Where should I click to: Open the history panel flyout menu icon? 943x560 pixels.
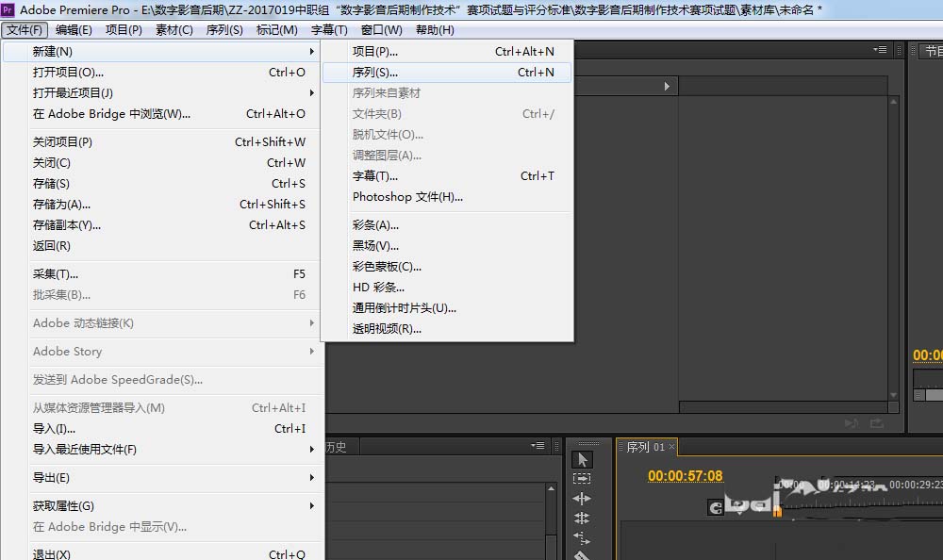(x=538, y=446)
